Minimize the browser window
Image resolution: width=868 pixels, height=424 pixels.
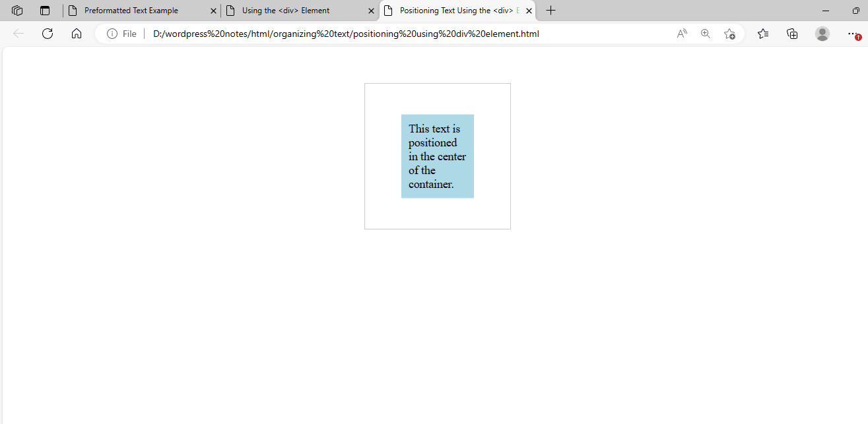(x=826, y=11)
